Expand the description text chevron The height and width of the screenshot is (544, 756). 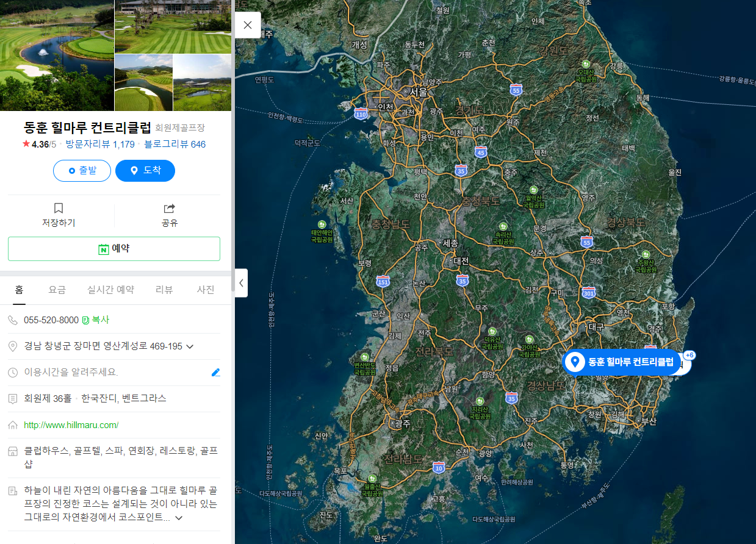pyautogui.click(x=179, y=518)
